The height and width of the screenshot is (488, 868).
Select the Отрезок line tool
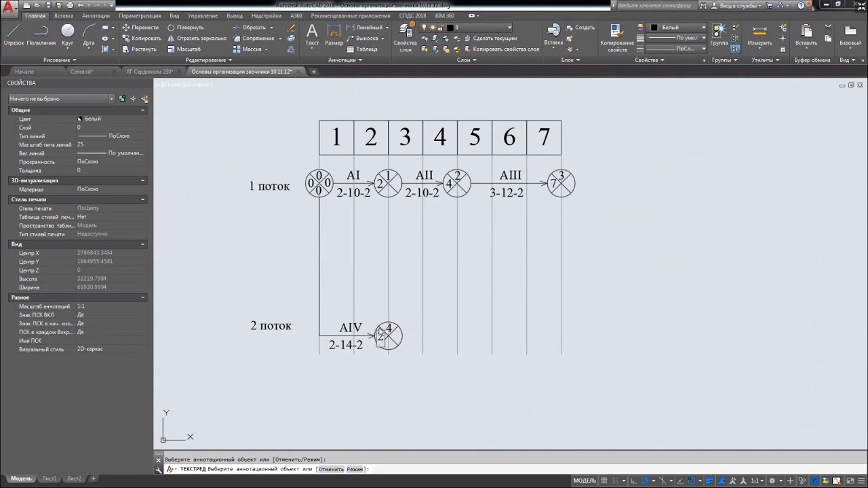tap(13, 35)
